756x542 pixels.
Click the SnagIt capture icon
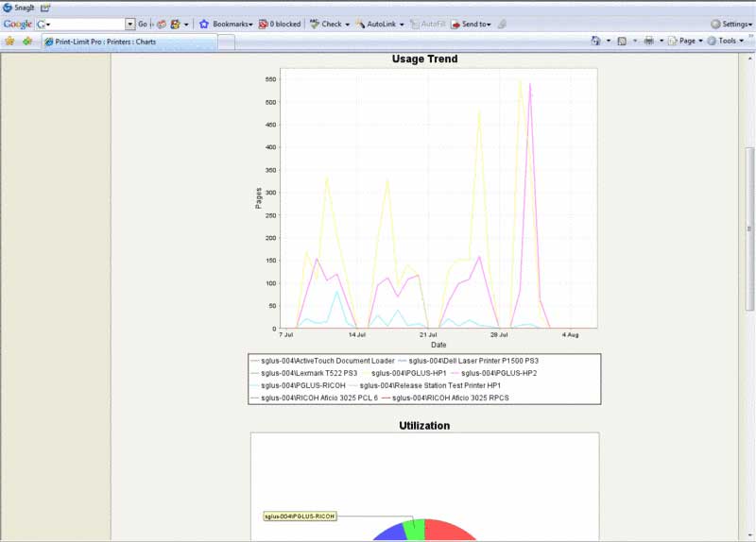pos(8,7)
